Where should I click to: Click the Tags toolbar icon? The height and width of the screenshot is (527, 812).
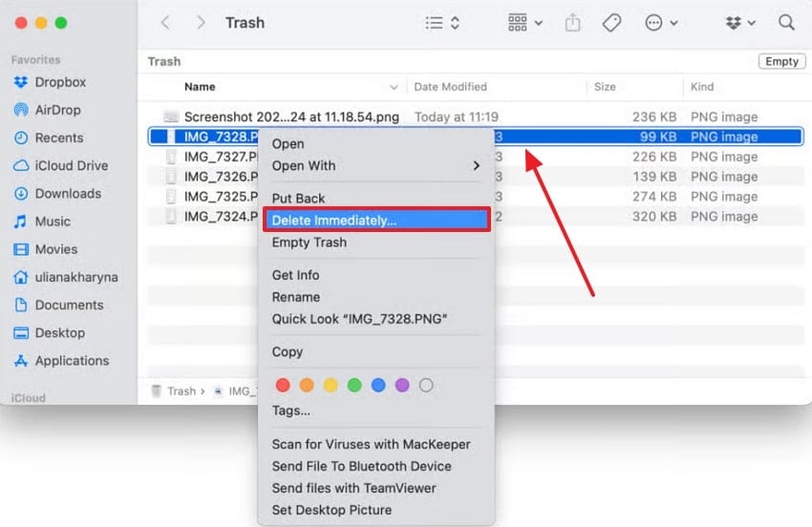tap(611, 23)
